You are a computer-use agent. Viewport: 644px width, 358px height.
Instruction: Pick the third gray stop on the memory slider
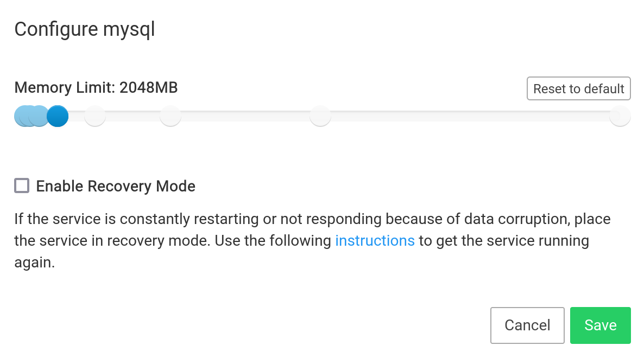[x=320, y=116]
